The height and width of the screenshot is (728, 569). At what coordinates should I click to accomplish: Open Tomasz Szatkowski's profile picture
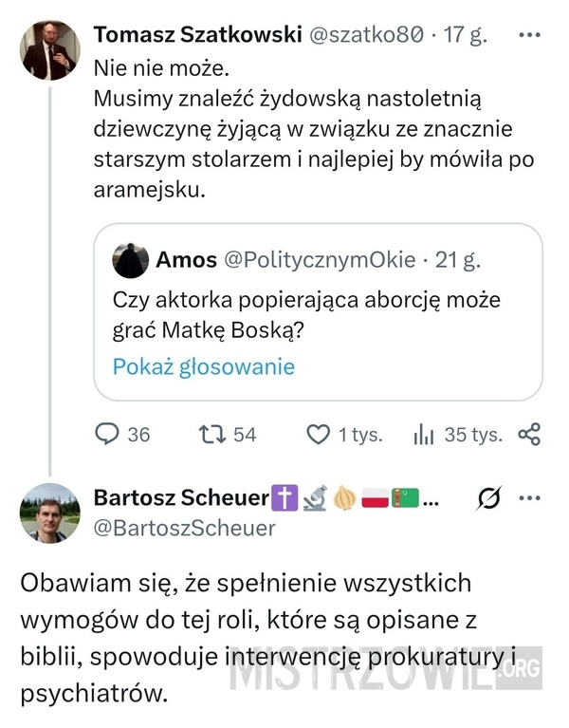(x=50, y=48)
